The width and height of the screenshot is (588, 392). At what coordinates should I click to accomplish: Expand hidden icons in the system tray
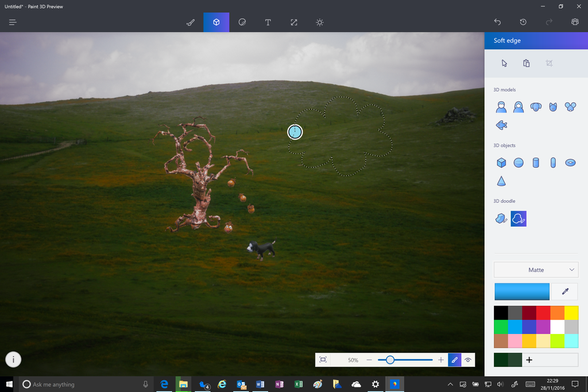click(x=450, y=385)
